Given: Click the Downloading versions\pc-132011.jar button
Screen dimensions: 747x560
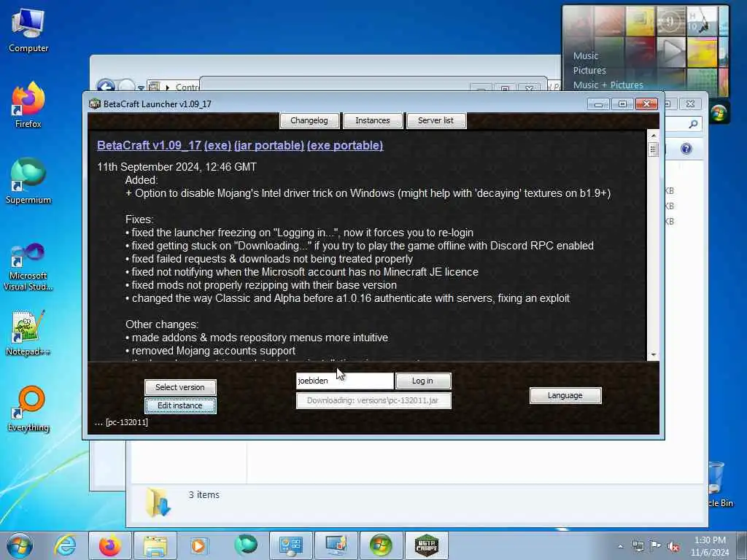Looking at the screenshot, I should click(x=373, y=400).
